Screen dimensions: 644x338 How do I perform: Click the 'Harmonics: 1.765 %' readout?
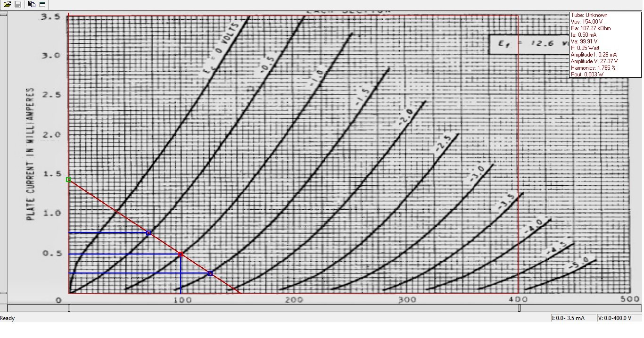pos(593,68)
